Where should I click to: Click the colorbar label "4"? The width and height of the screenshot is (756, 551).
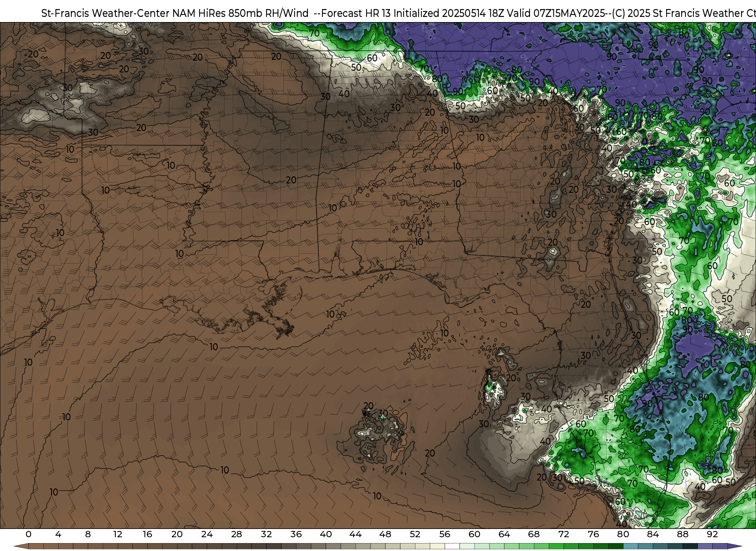[58, 534]
